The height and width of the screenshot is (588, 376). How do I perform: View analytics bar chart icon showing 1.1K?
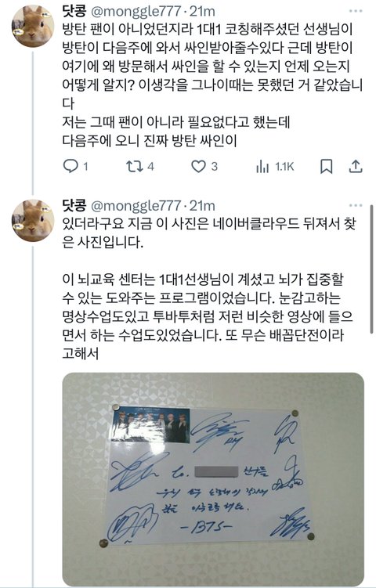click(262, 167)
